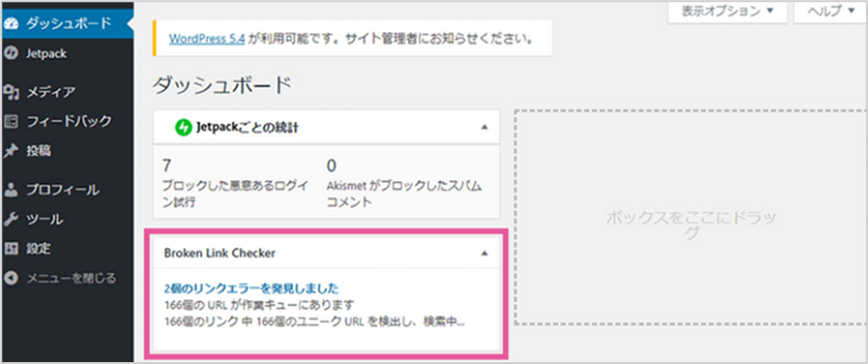Click the Jetpack logo icon in sidebar
This screenshot has width=868, height=364.
[10, 54]
